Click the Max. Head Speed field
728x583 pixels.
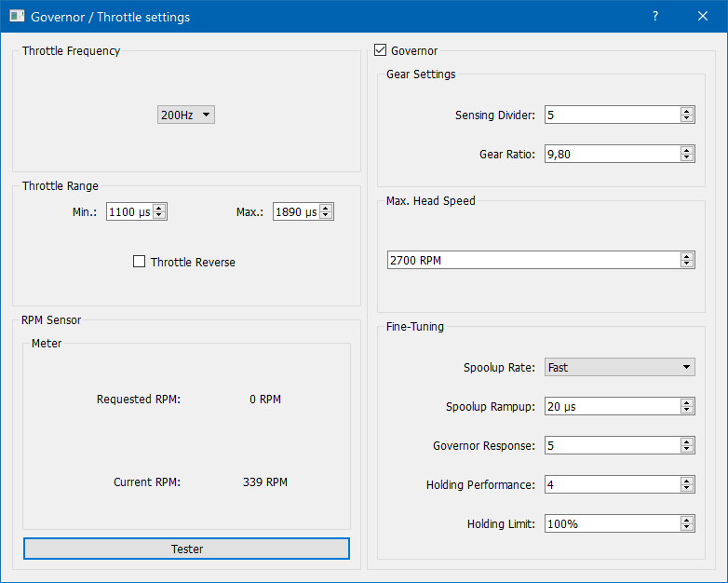pos(533,261)
